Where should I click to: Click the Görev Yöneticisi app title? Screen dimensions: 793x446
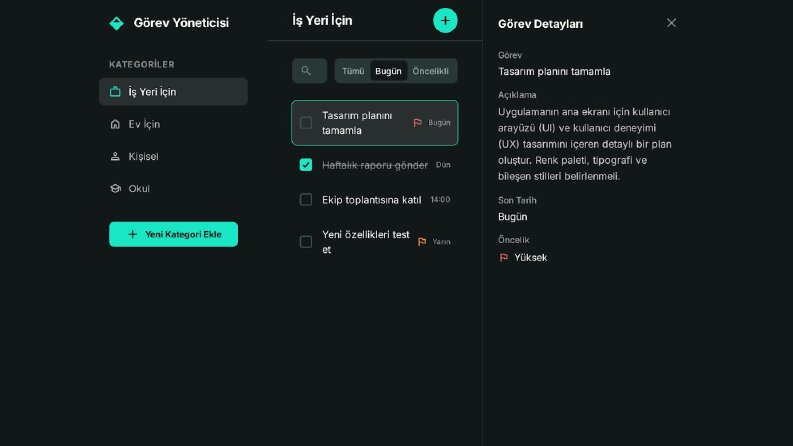point(181,23)
